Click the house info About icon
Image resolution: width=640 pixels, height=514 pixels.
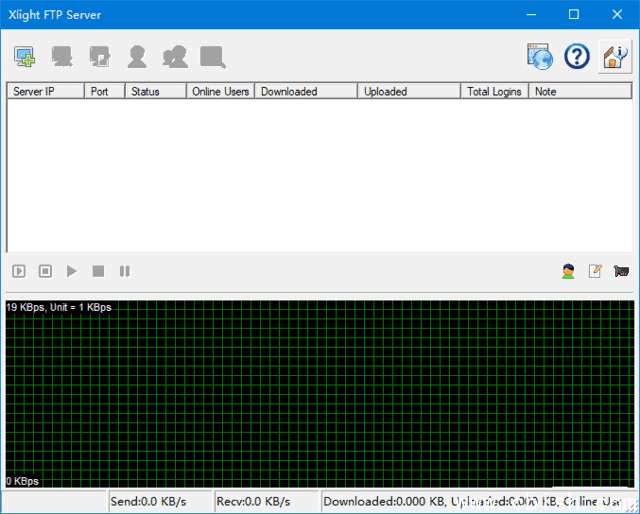[x=614, y=57]
